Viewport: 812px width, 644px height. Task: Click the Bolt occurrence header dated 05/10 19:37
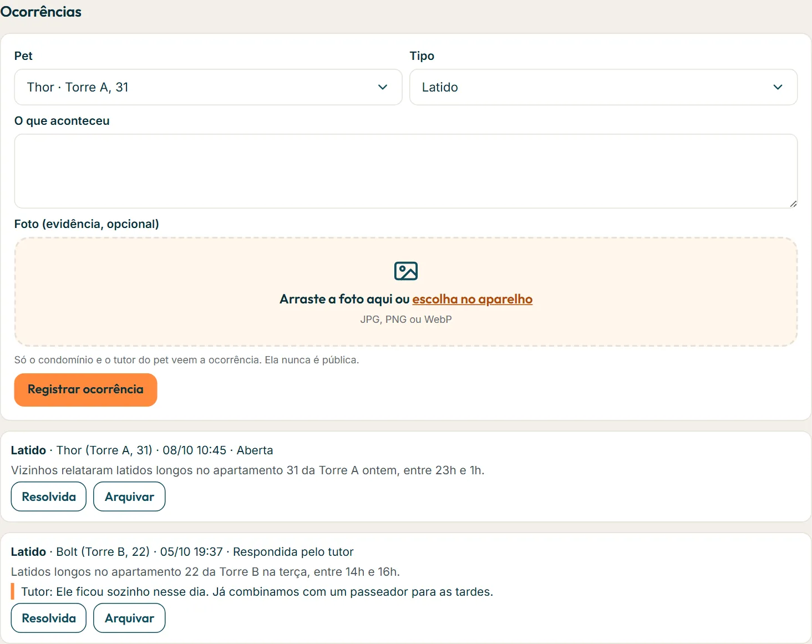coord(182,552)
